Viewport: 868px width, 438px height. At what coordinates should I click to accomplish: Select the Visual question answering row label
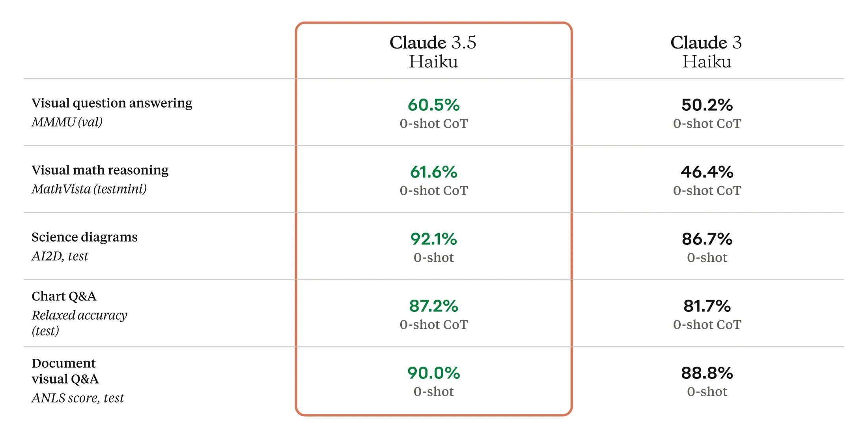tap(112, 103)
